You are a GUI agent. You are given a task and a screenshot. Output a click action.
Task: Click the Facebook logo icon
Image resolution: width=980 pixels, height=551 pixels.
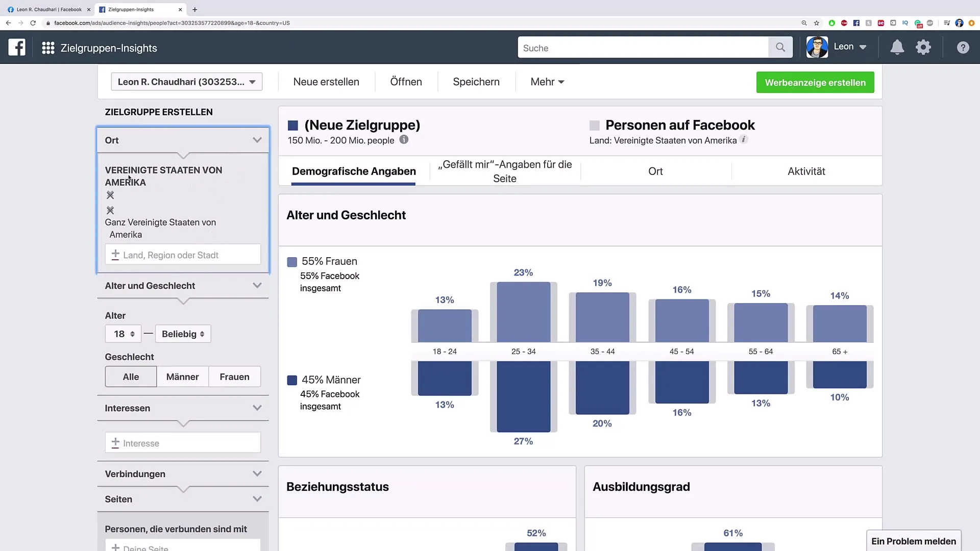(17, 47)
